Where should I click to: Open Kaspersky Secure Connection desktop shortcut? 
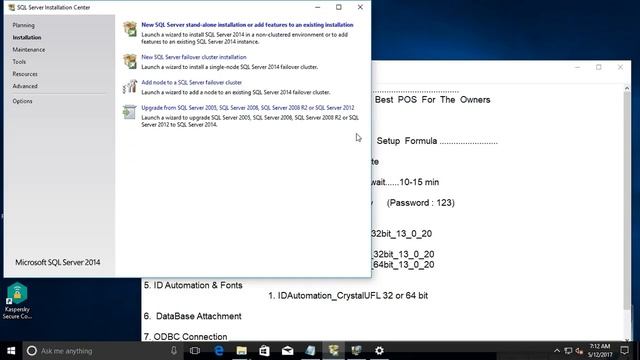click(17, 301)
